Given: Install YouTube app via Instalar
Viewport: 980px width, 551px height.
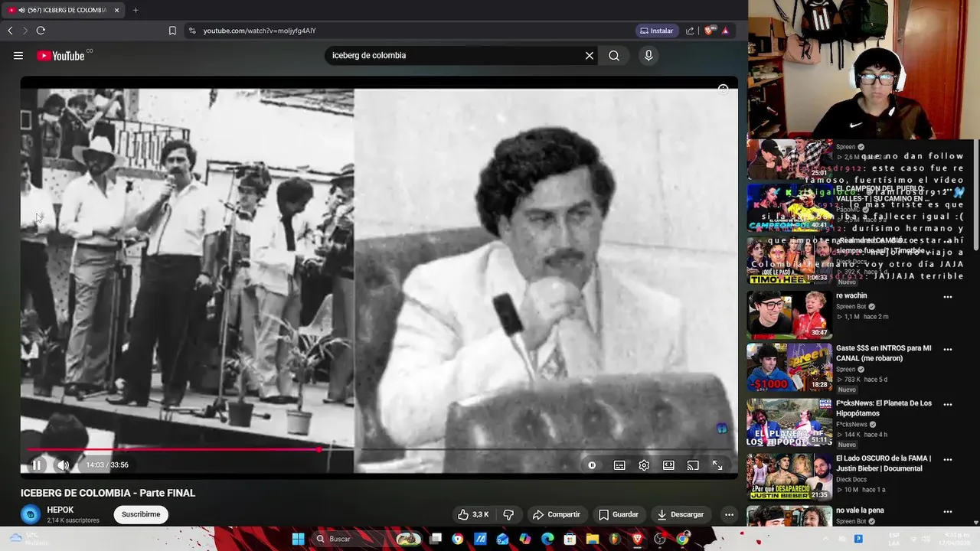Looking at the screenshot, I should [656, 31].
